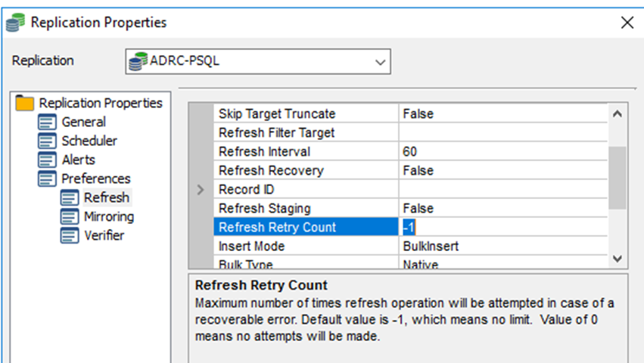Image resolution: width=644 pixels, height=363 pixels.
Task: Select the Insert Mode property row
Action: tap(251, 247)
